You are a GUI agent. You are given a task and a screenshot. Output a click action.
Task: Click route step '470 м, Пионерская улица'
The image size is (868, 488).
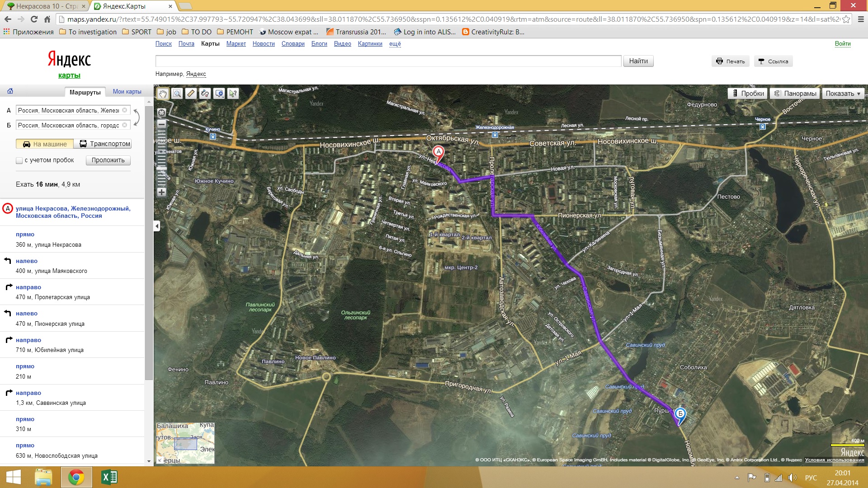pos(72,319)
